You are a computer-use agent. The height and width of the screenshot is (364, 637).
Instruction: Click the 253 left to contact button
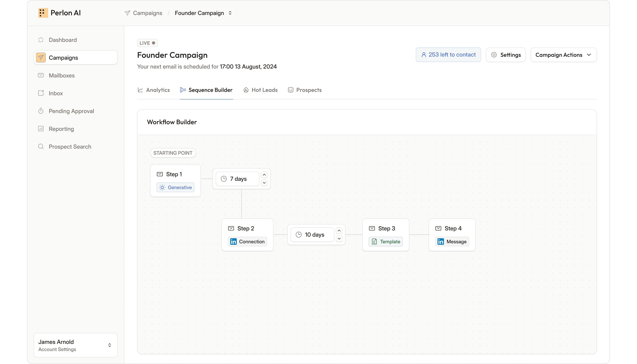point(448,55)
